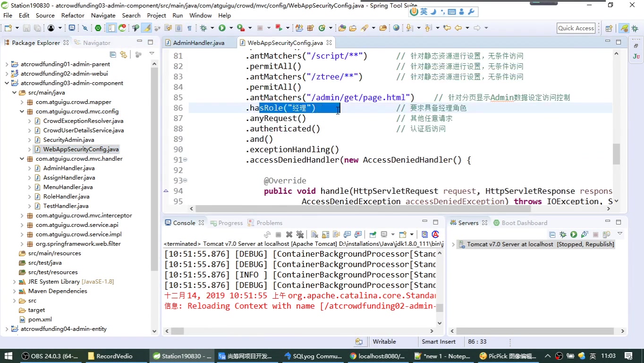Image resolution: width=644 pixels, height=363 pixels.
Task: Click the Open Type icon in toolbar
Action: (342, 28)
